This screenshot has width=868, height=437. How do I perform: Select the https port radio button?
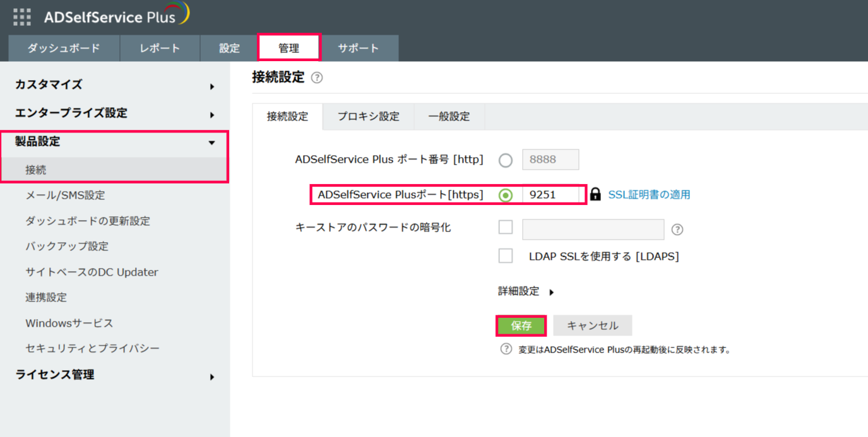pos(506,195)
